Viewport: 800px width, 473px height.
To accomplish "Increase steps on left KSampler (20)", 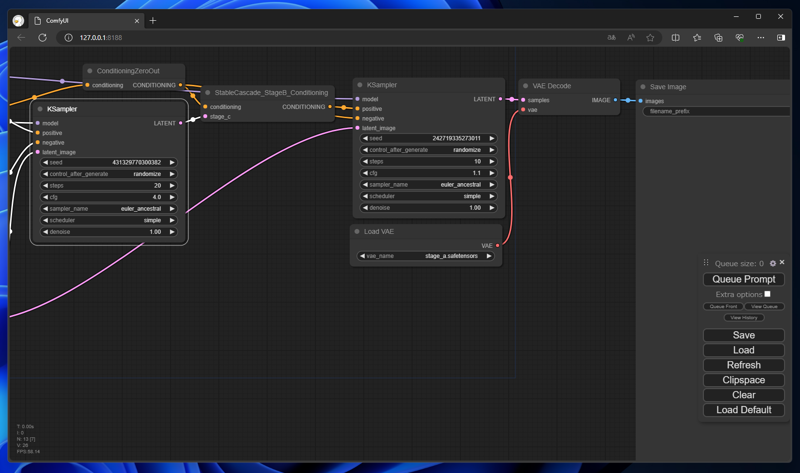I will [x=172, y=185].
